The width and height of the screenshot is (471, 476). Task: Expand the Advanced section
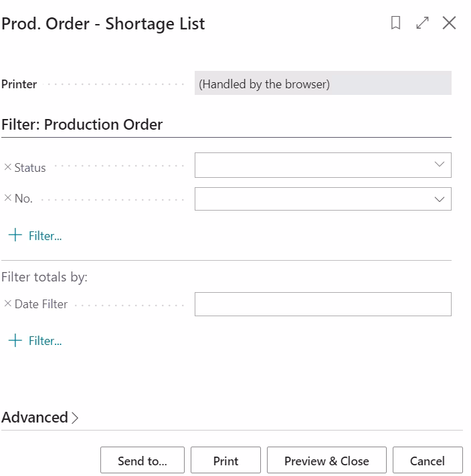[x=40, y=417]
